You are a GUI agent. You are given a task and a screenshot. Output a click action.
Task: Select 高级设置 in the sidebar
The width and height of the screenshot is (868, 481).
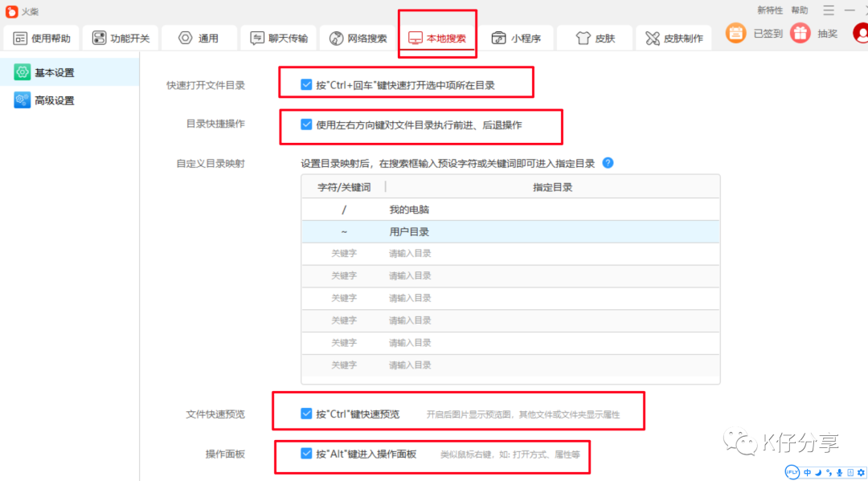(x=70, y=100)
